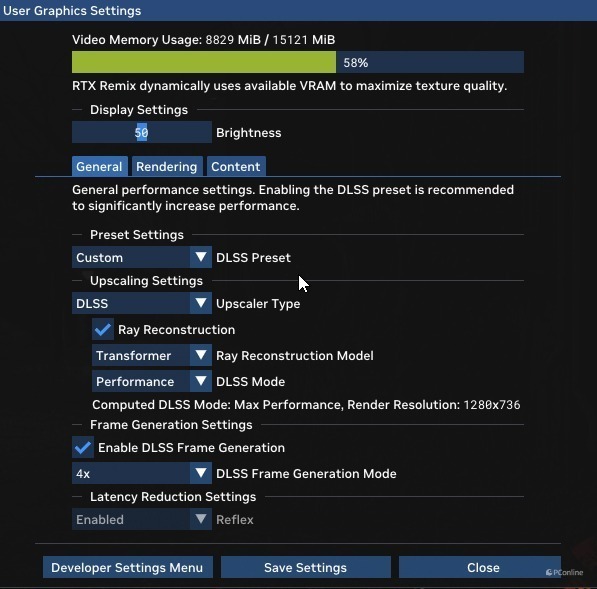This screenshot has height=589, width=597.
Task: Click the Save Settings button
Action: pyautogui.click(x=306, y=567)
